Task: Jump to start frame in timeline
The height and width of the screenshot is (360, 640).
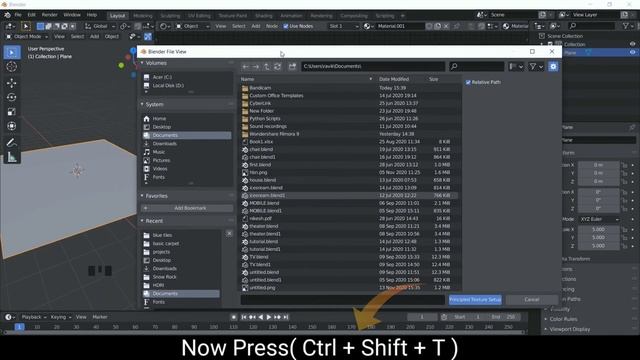Action: 244,317
